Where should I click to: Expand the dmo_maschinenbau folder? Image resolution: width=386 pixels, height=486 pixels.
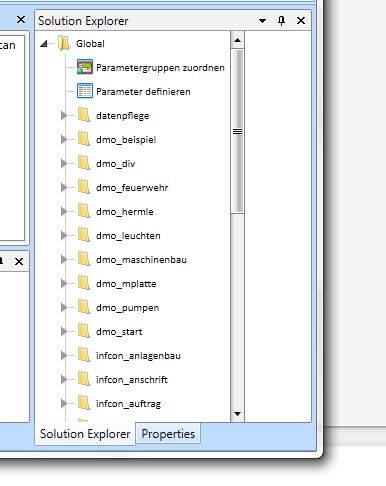[x=63, y=259]
